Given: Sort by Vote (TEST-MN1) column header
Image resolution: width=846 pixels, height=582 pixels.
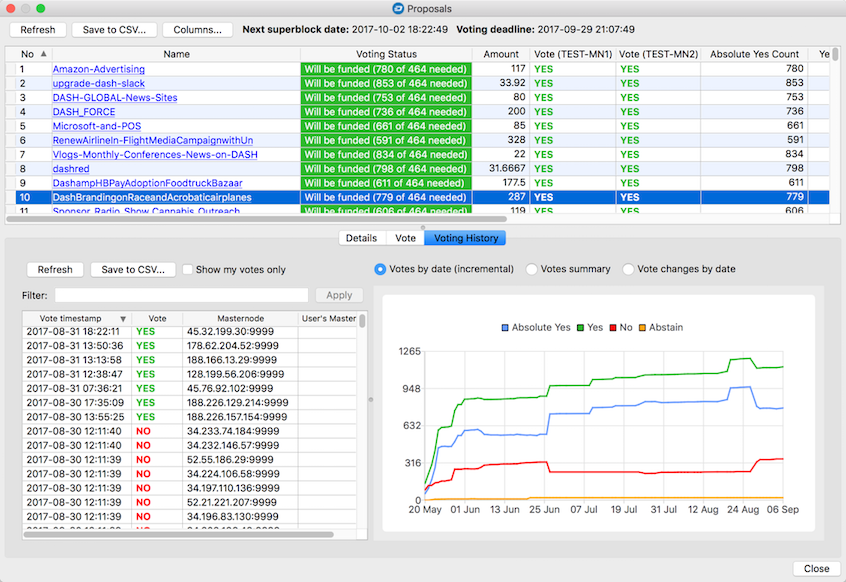Looking at the screenshot, I should [x=573, y=54].
